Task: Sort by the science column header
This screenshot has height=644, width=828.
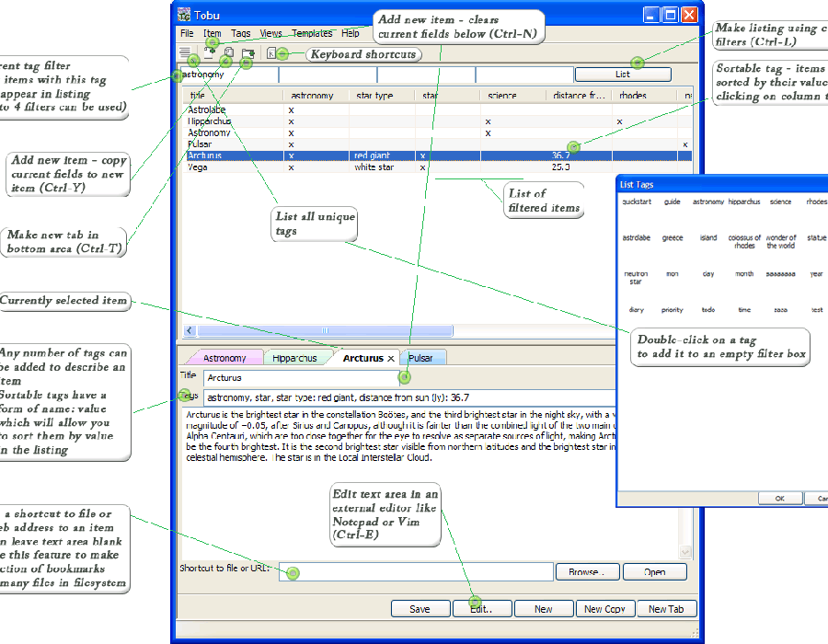Action: click(513, 96)
